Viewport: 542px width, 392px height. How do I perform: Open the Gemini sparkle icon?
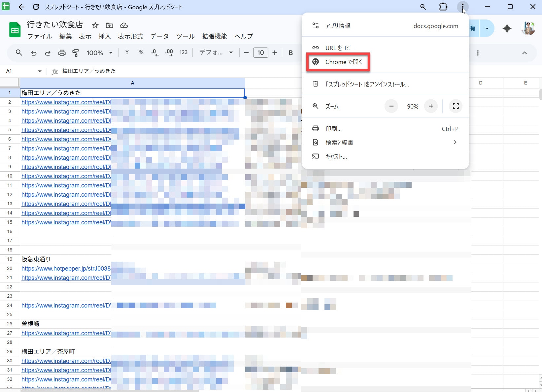(507, 29)
